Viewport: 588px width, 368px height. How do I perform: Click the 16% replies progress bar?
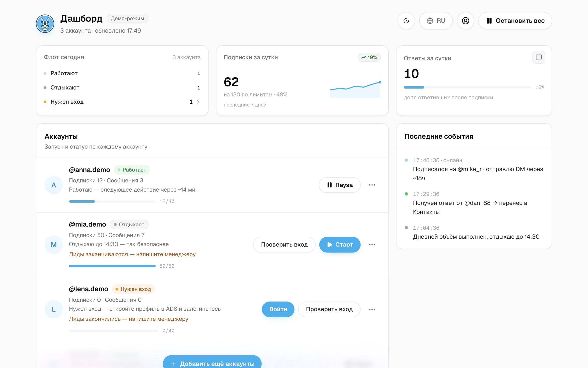click(x=467, y=87)
